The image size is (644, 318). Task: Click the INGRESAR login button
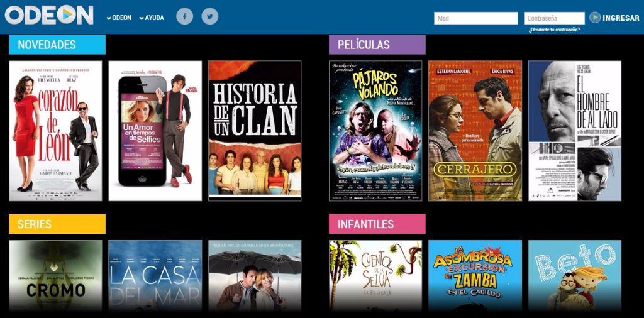pos(621,18)
